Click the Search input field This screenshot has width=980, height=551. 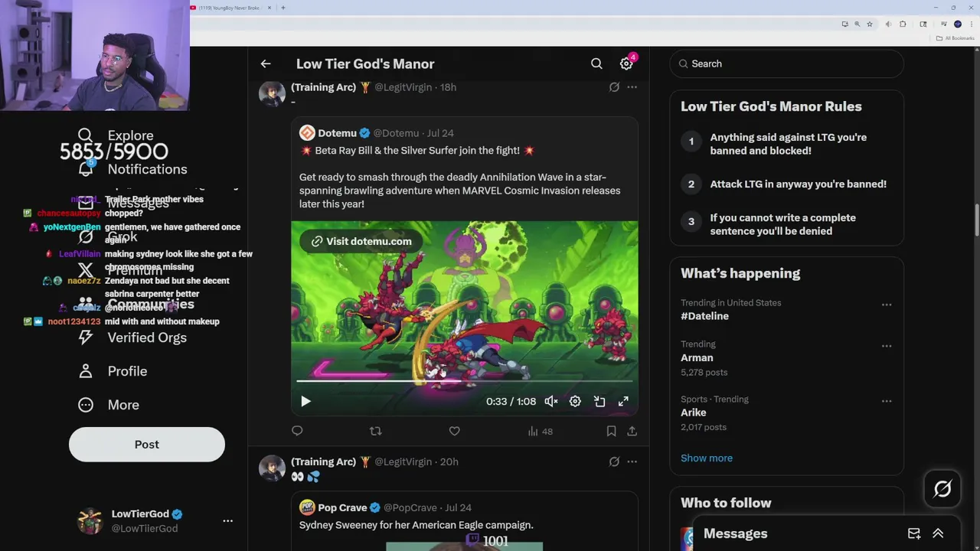point(787,64)
